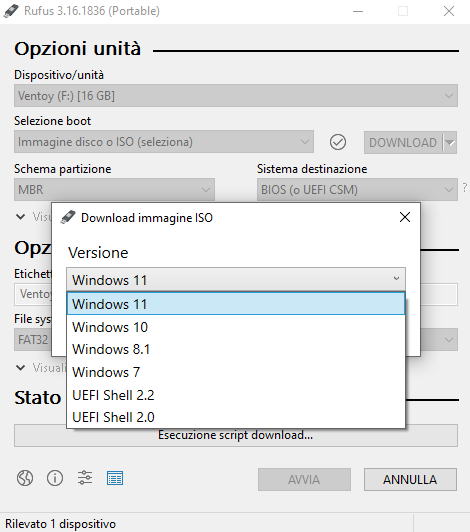
Task: Select Windows 10 from the list
Action: pyautogui.click(x=236, y=327)
